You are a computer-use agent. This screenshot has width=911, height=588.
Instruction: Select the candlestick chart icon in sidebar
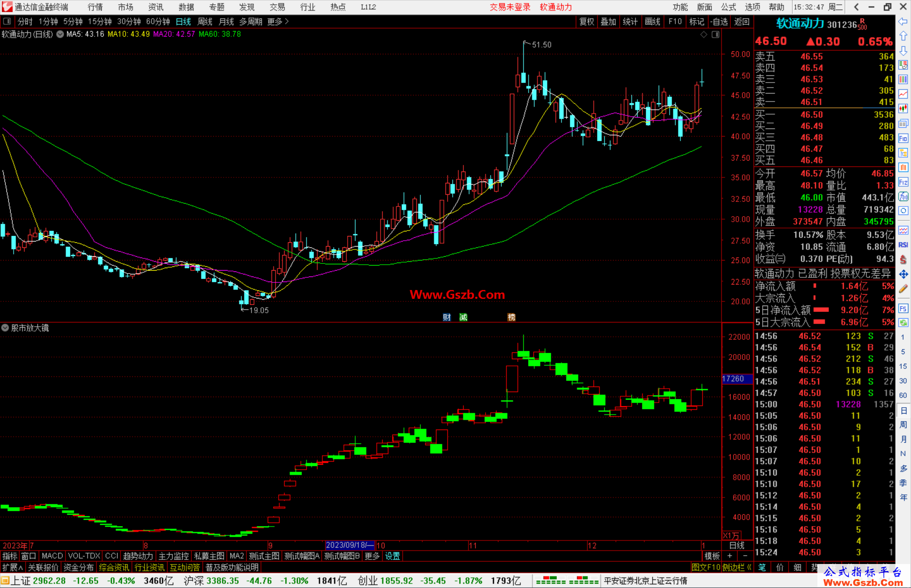pos(903,109)
